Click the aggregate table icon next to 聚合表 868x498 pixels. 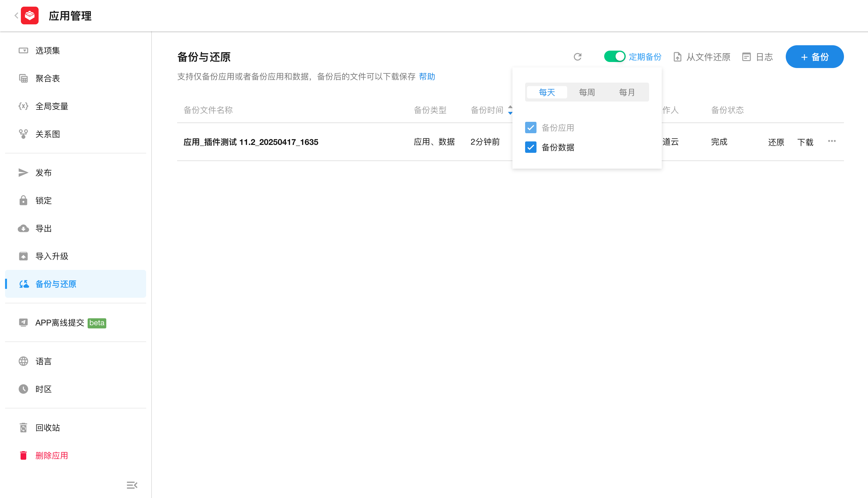coord(23,78)
